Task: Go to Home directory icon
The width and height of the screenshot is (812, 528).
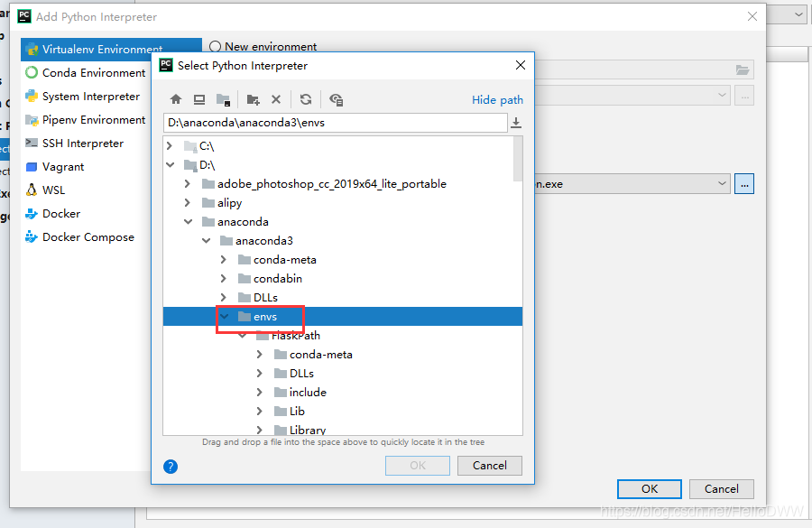Action: coord(176,99)
